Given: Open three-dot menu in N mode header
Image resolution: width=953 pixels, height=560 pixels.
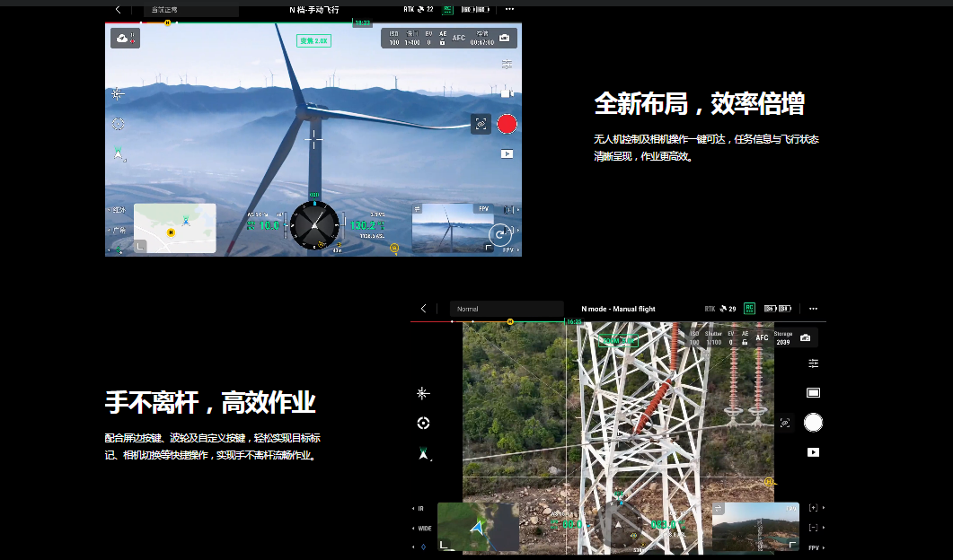Looking at the screenshot, I should [x=813, y=309].
